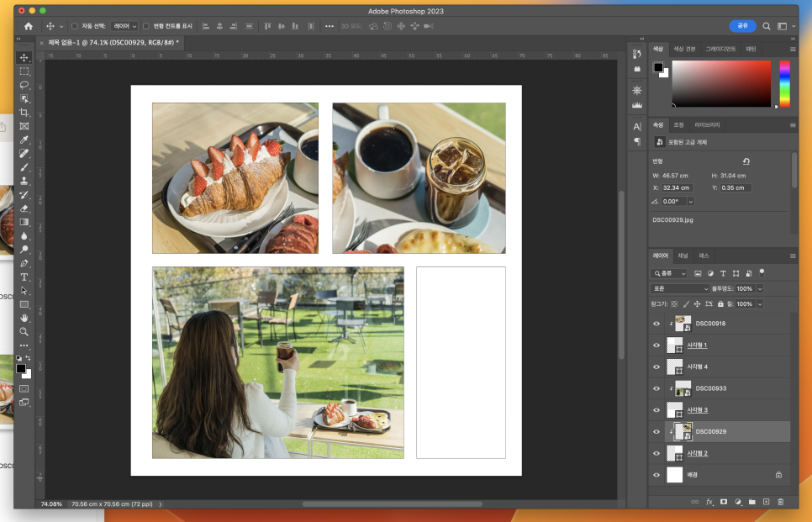This screenshot has width=812, height=522.
Task: Select the Eyedropper tool
Action: click(x=24, y=140)
